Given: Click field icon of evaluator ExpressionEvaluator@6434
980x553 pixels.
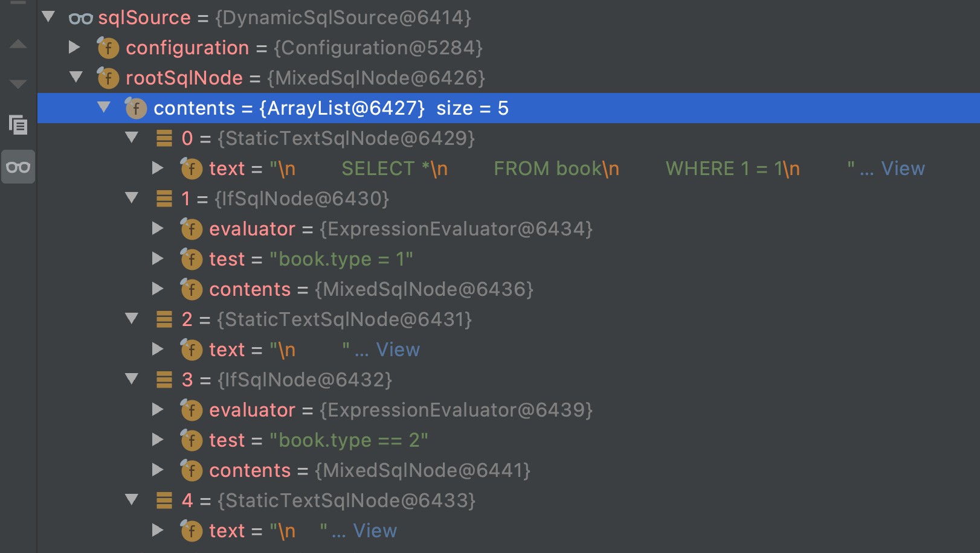Looking at the screenshot, I should click(x=192, y=228).
